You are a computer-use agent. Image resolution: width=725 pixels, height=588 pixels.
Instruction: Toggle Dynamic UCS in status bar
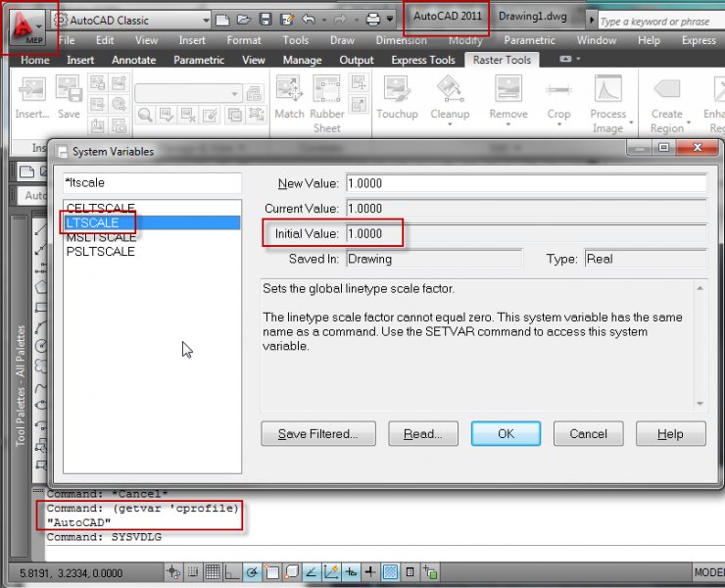[331, 572]
